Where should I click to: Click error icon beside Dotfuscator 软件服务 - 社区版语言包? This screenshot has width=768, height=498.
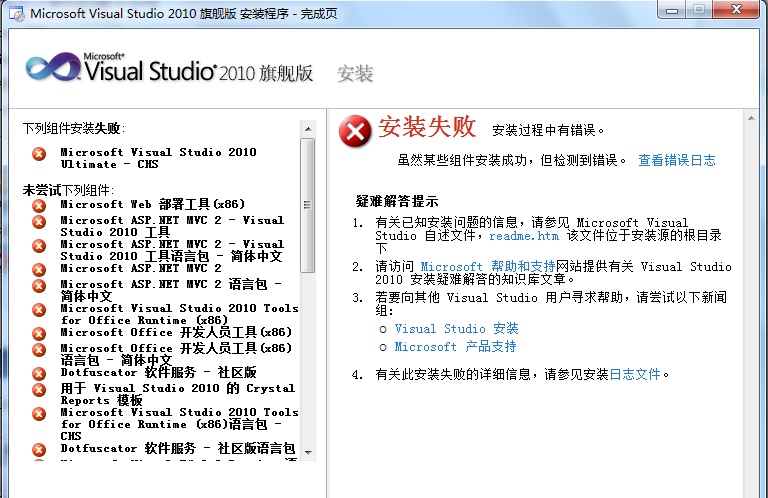click(39, 449)
